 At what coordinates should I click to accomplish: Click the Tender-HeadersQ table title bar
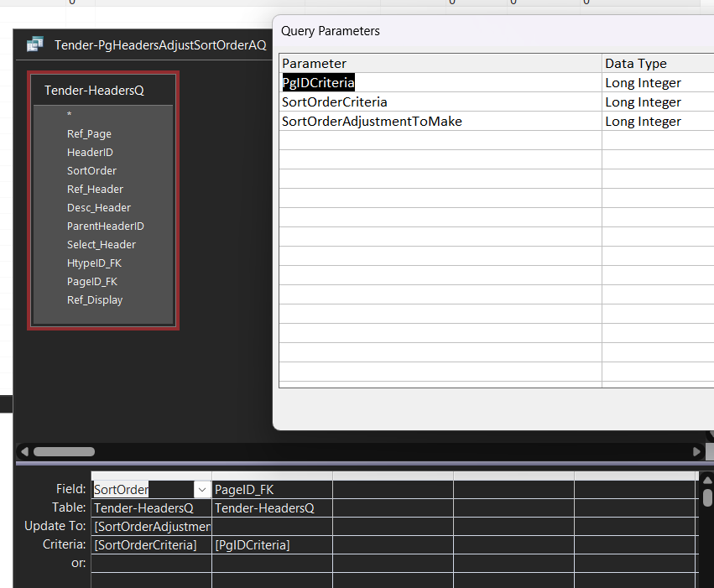(x=103, y=90)
